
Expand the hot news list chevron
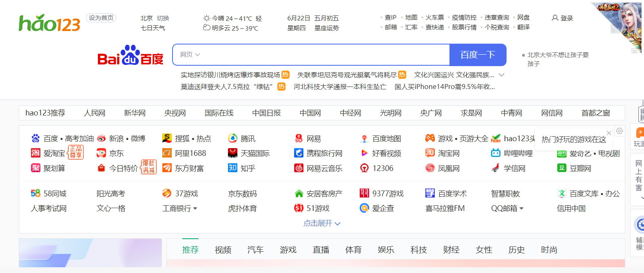(502, 75)
